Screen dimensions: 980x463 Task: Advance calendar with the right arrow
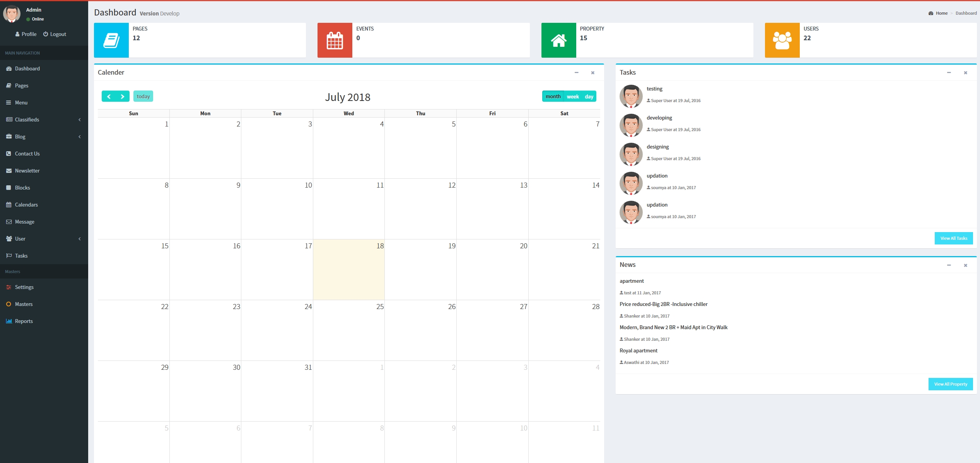123,96
